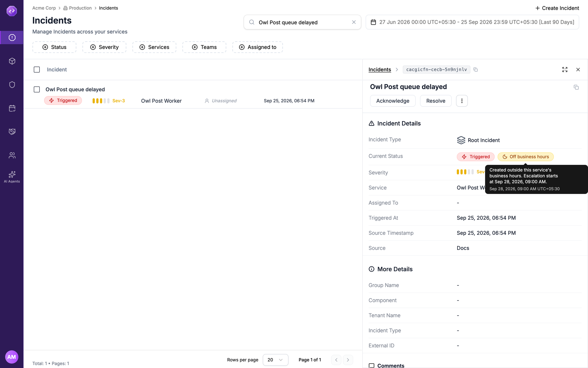This screenshot has height=368, width=588.
Task: Click the Off business hours badge
Action: pyautogui.click(x=526, y=157)
